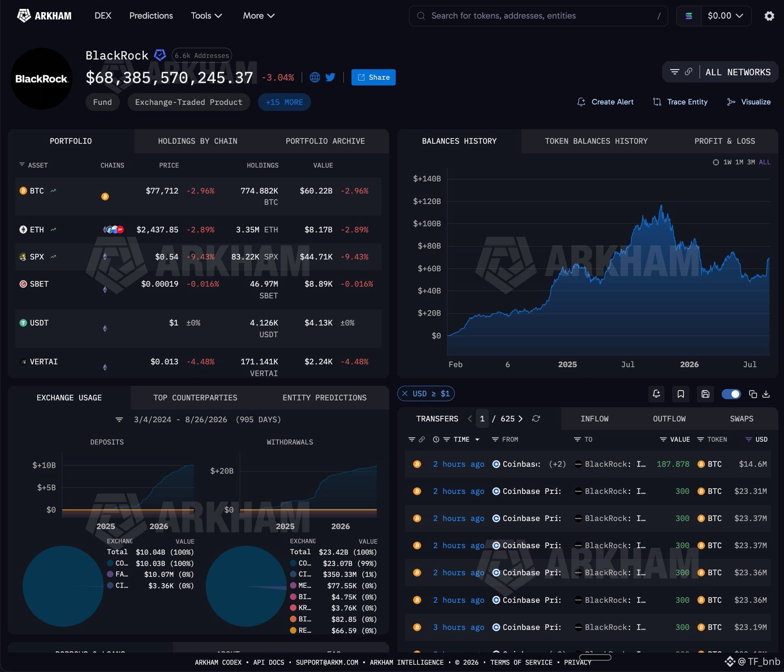This screenshot has height=672, width=784.
Task: Click the alert bell icon above transfers
Action: (x=656, y=394)
